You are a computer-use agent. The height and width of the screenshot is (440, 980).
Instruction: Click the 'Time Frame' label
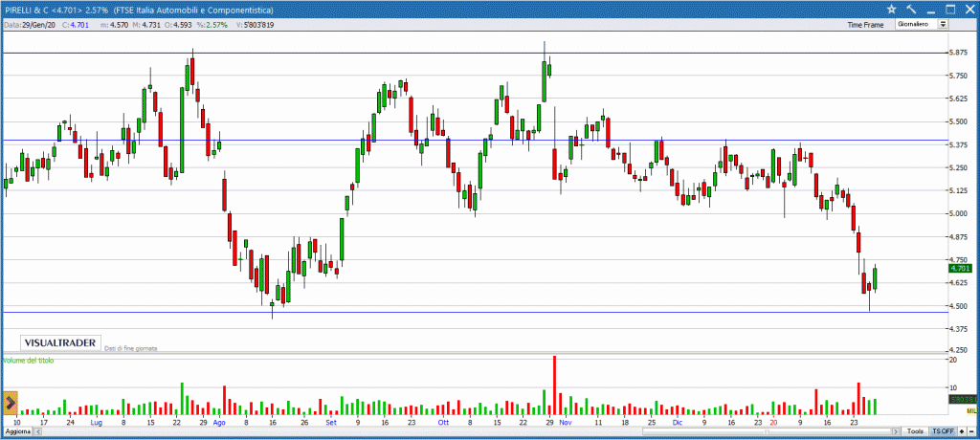point(865,24)
